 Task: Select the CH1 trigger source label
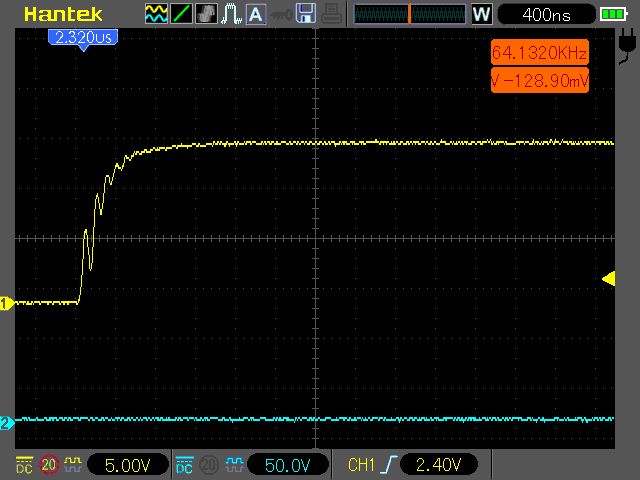pyautogui.click(x=360, y=465)
